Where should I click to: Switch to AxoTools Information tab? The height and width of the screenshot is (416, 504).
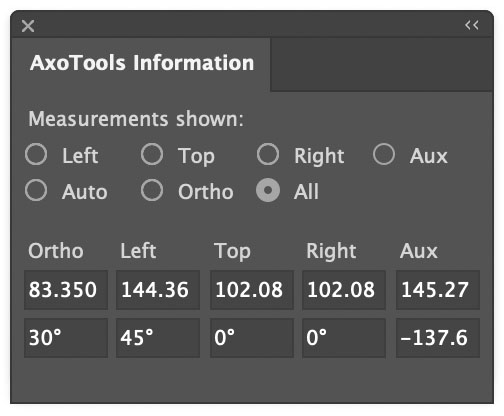click(142, 63)
